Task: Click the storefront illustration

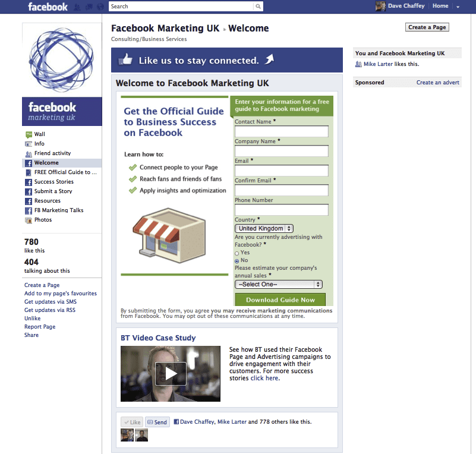Action: (170, 235)
